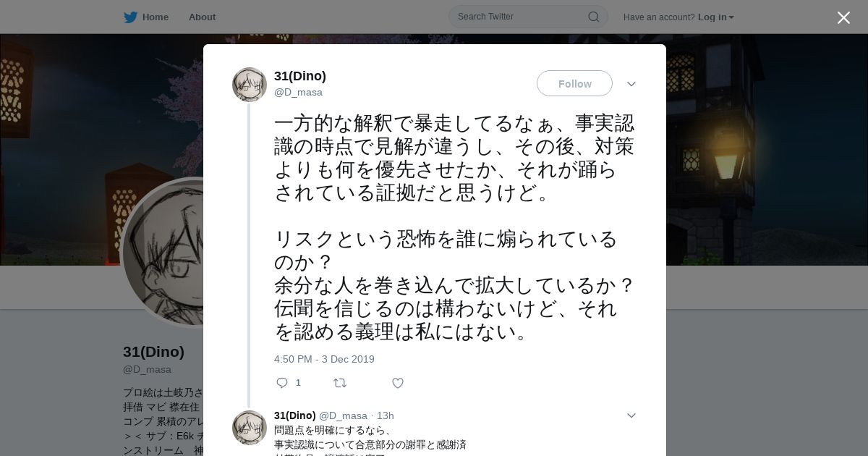The height and width of the screenshot is (456, 868).
Task: Open the About page
Action: [202, 17]
